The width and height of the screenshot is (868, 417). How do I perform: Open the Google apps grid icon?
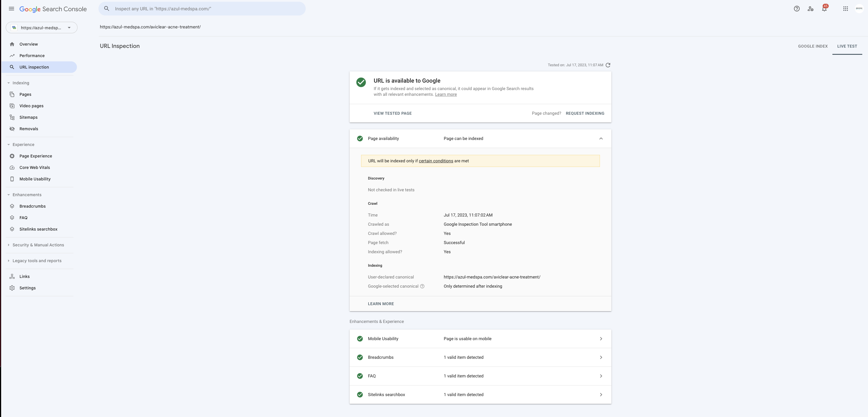845,9
